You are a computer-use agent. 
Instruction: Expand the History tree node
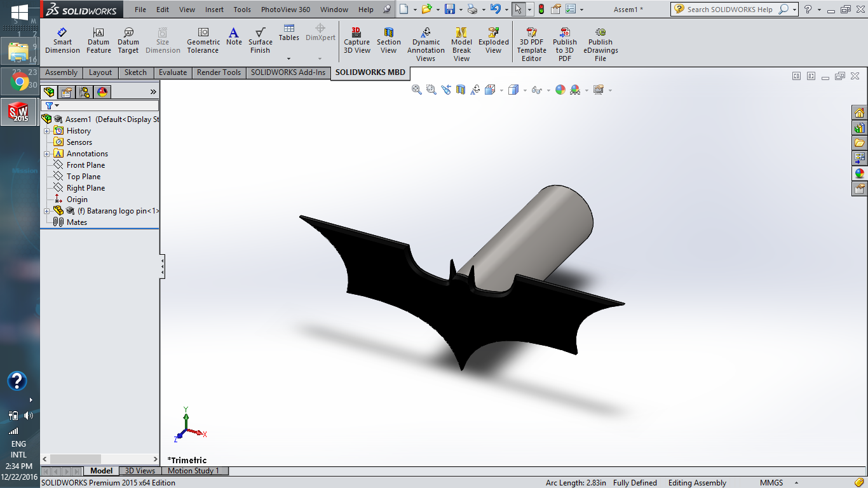[x=46, y=131]
